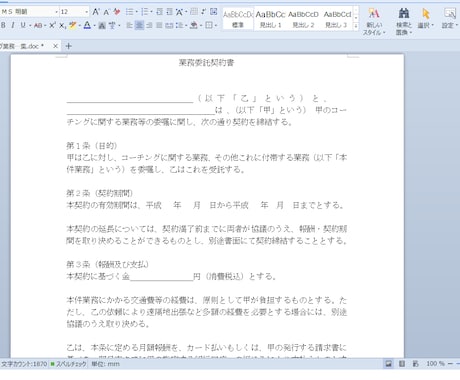The image size is (460, 380).
Task: Open numbering style dropdown arrow
Action: click(x=151, y=12)
